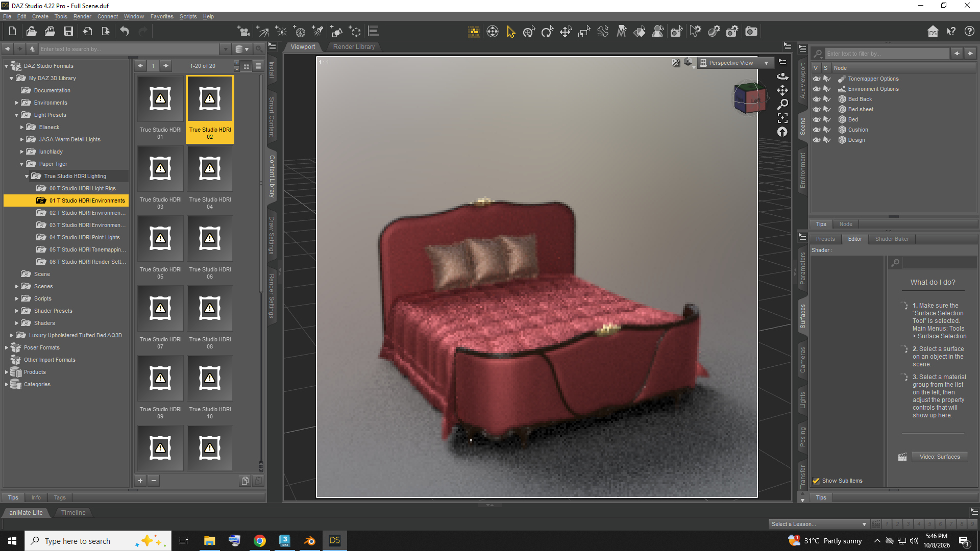Click the viewport reset camera arrow
Screen dimensions: 980x551
pos(782,132)
